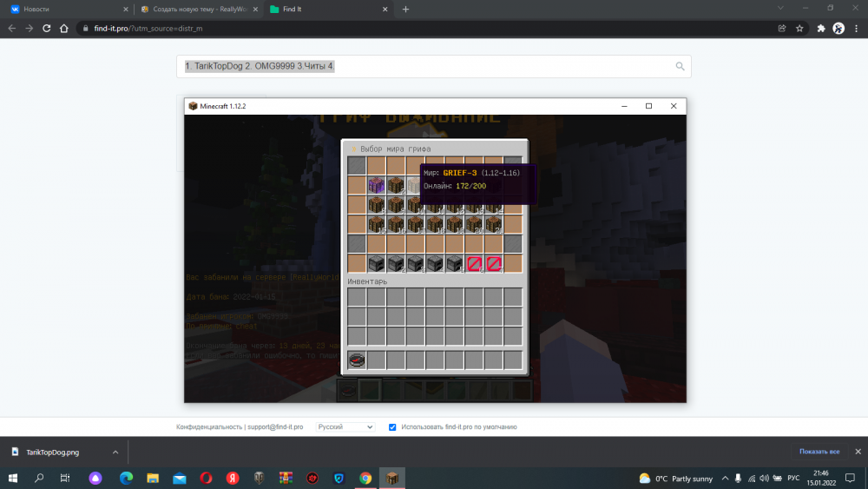Show hidden system tray icons
This screenshot has height=489, width=868.
click(x=725, y=478)
